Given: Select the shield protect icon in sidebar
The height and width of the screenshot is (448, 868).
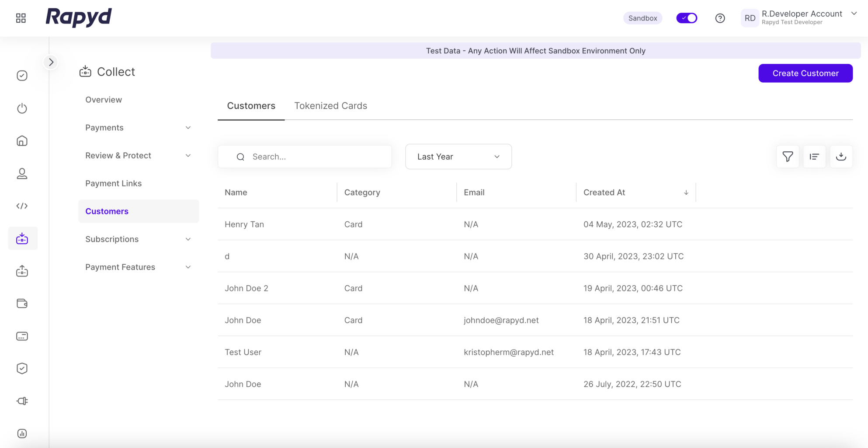Looking at the screenshot, I should coord(22,368).
